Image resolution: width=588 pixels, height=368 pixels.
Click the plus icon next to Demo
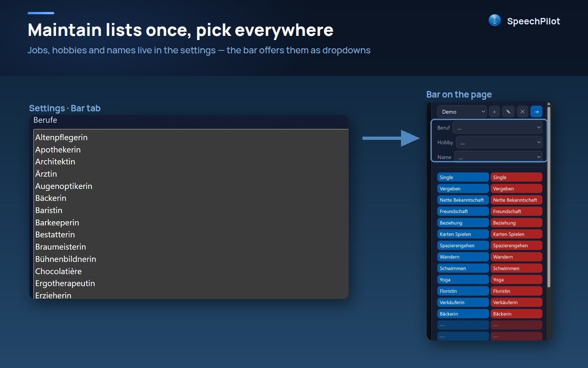(494, 112)
